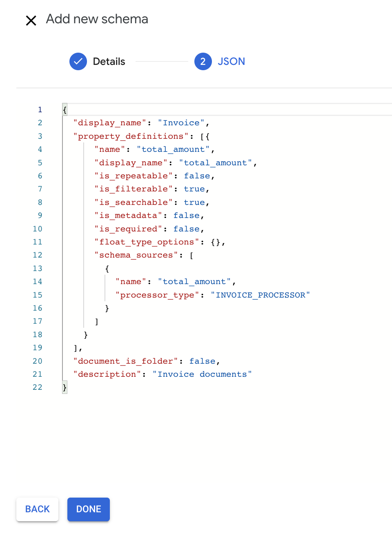This screenshot has height=538, width=392.
Task: Place cursor on "Invoice" display name value
Action: tap(181, 123)
